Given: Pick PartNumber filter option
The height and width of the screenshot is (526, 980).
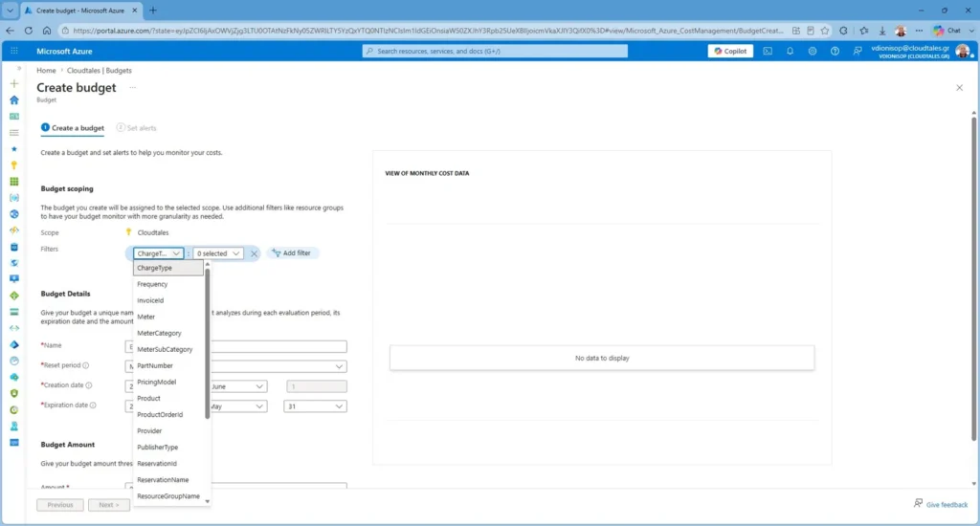Looking at the screenshot, I should click(x=168, y=365).
